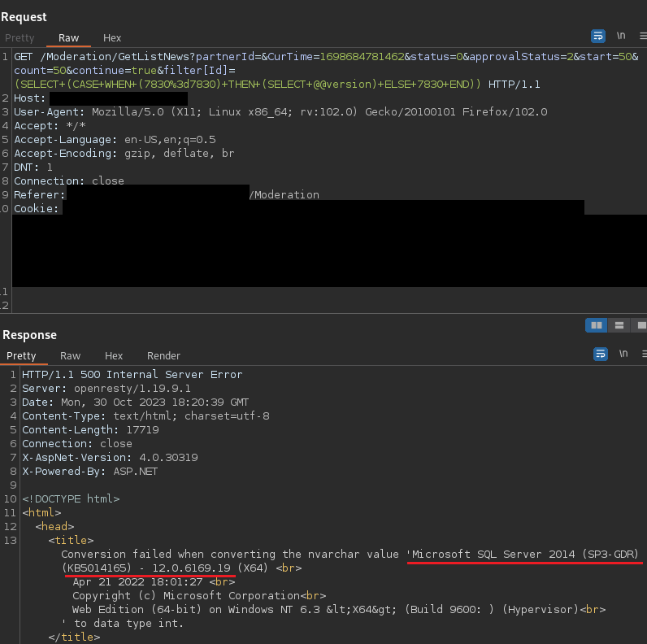The width and height of the screenshot is (647, 644).
Task: Click the closing </title> tag
Action: [74, 637]
